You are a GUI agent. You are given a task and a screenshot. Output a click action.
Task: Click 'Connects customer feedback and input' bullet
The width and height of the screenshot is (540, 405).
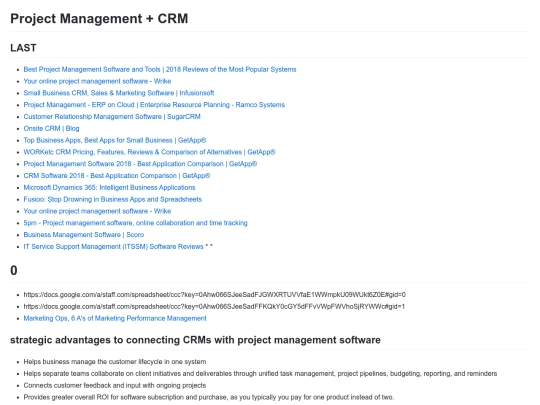click(115, 385)
